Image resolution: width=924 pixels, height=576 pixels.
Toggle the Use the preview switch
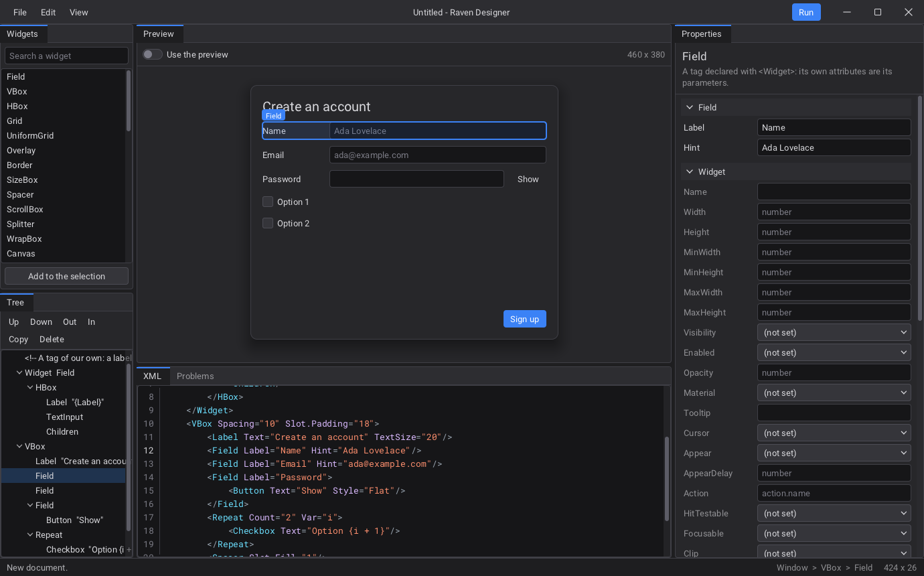(153, 54)
